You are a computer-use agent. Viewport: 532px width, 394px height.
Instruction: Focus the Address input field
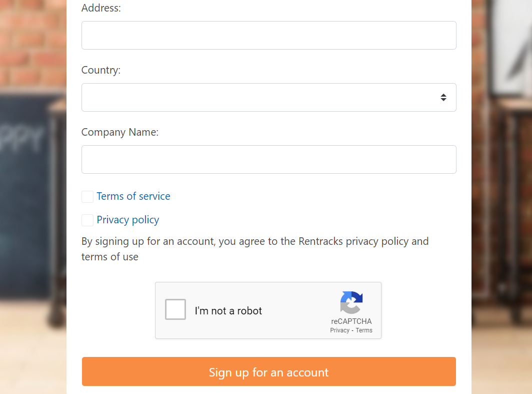coord(268,36)
